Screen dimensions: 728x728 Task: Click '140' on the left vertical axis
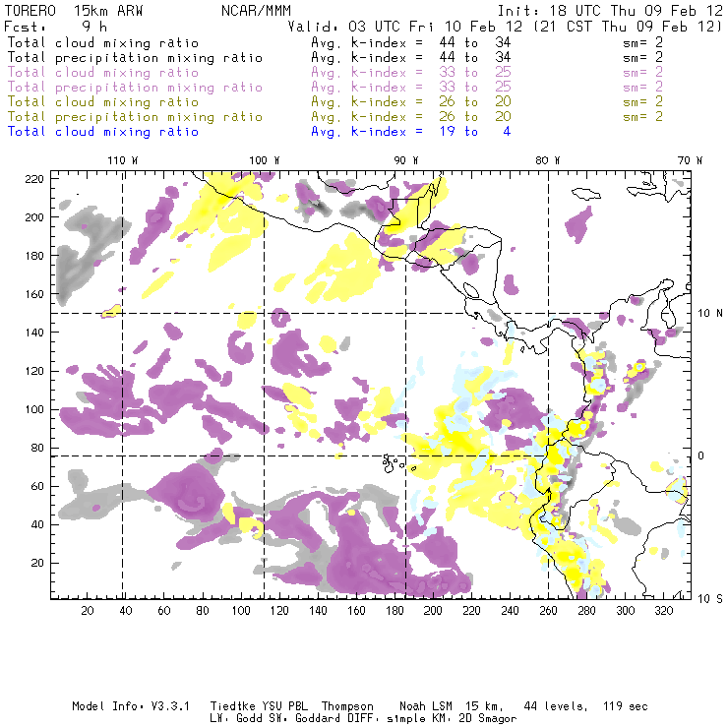[x=34, y=333]
